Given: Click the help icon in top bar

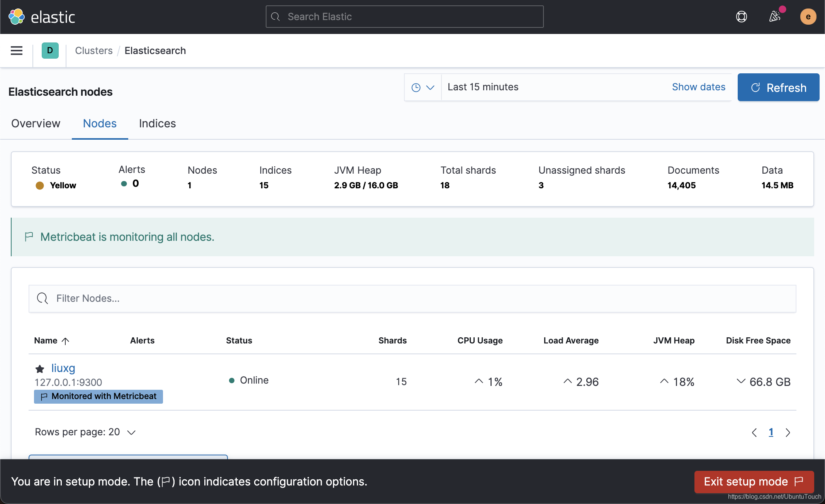Looking at the screenshot, I should 741,17.
